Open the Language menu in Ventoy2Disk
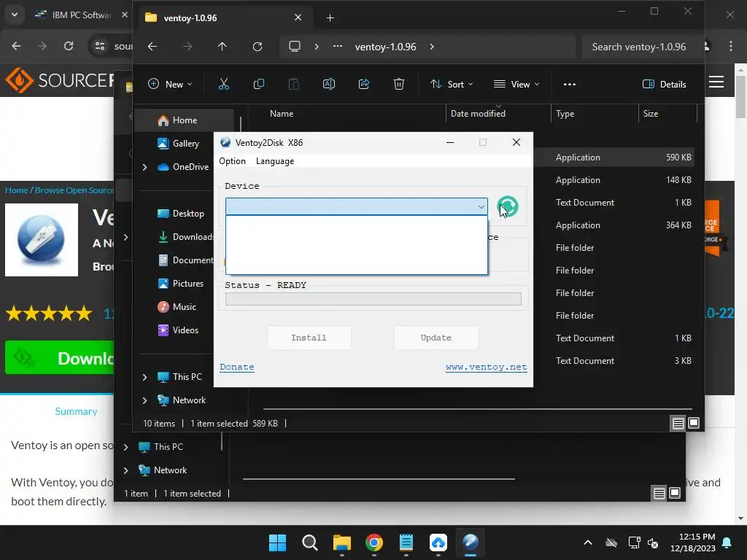 coord(275,161)
